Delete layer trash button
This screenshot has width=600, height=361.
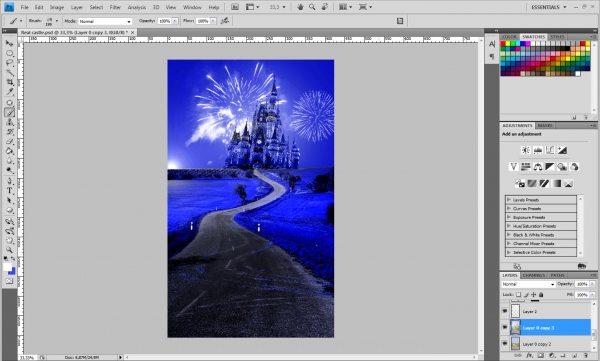point(585,356)
